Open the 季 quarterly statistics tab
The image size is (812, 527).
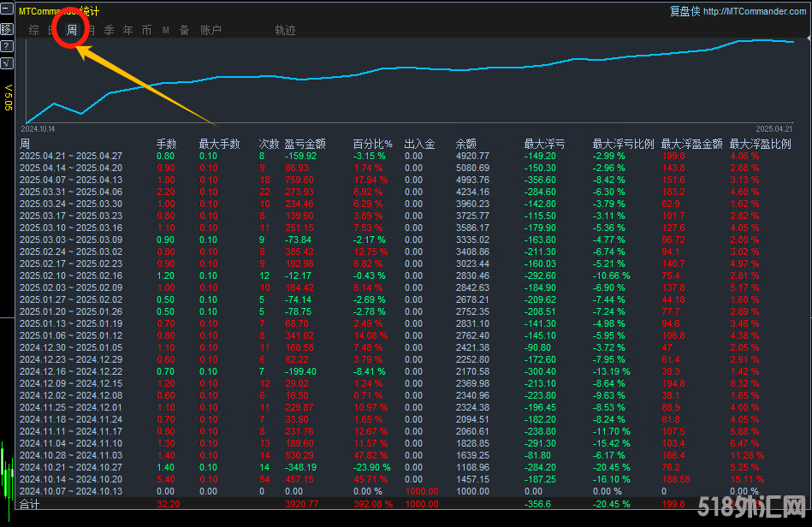(x=109, y=30)
